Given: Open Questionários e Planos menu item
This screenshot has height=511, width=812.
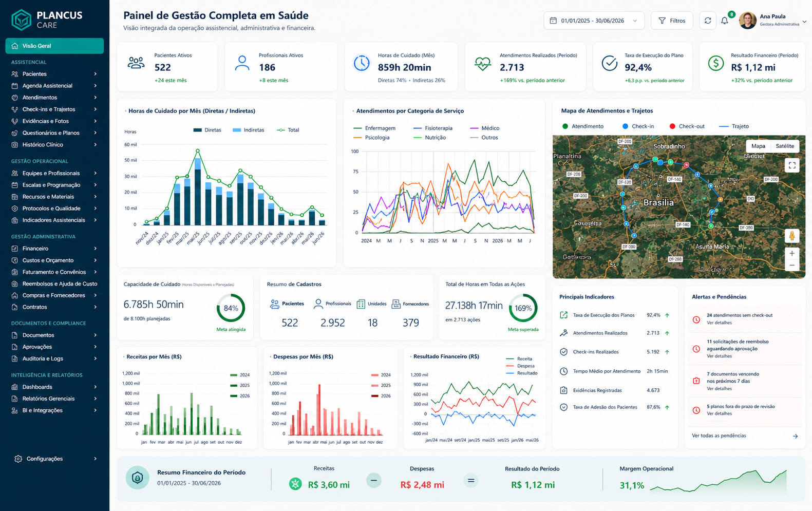Looking at the screenshot, I should tap(54, 133).
